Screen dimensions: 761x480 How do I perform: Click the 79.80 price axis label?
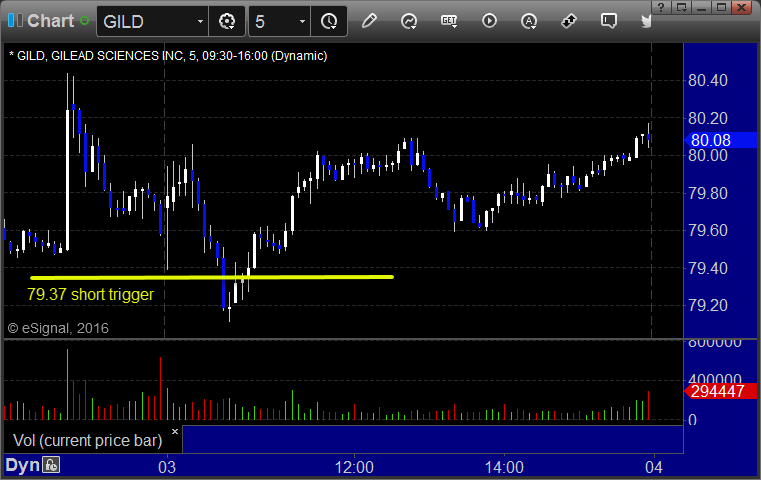point(708,193)
